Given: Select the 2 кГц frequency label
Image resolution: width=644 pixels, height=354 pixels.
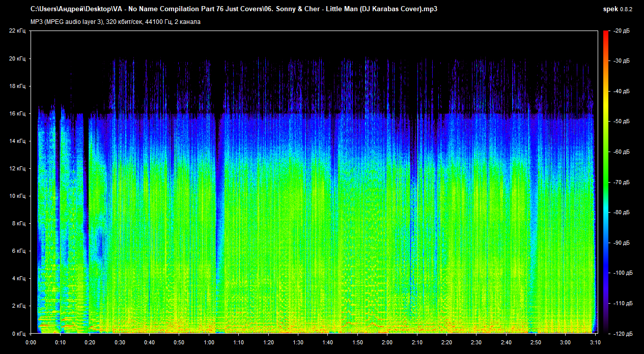Looking at the screenshot, I should (x=19, y=306).
